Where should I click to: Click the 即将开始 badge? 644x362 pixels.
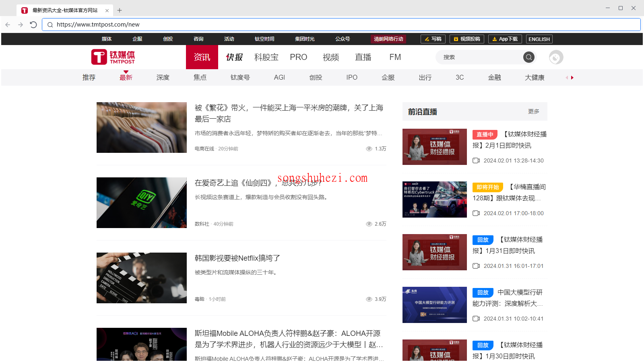[488, 187]
